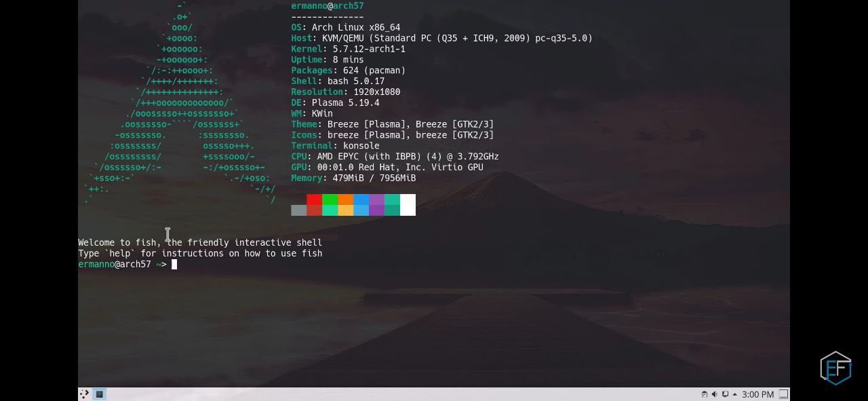Click the 'Uptime: 8 mins' line

tap(328, 60)
